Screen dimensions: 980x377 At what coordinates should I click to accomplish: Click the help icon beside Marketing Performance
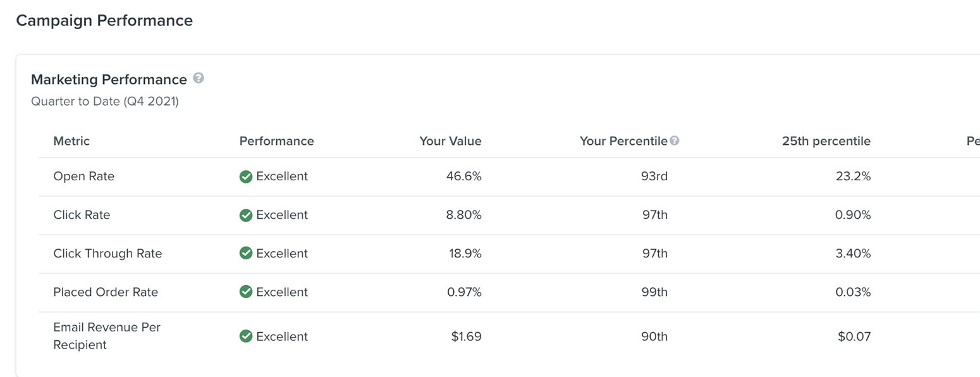point(199,78)
